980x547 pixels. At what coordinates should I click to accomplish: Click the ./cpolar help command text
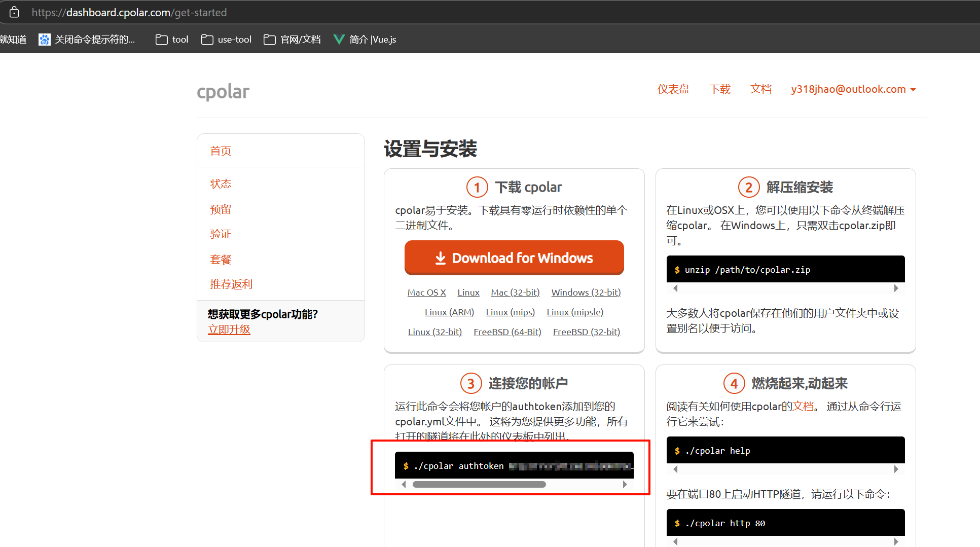point(717,451)
